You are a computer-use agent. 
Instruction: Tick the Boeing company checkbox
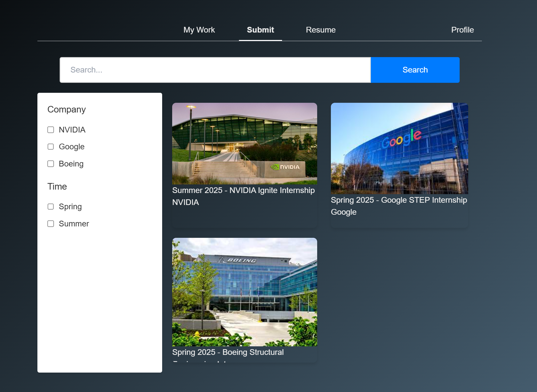pyautogui.click(x=51, y=164)
